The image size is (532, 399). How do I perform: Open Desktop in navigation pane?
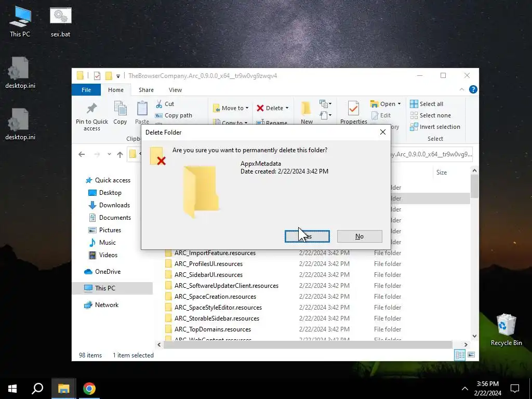(105, 193)
